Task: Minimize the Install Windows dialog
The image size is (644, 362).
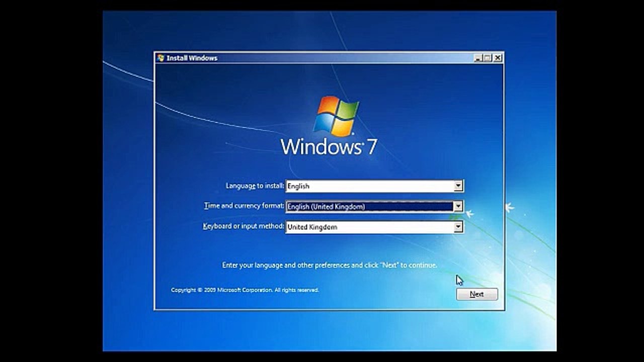Action: [478, 58]
